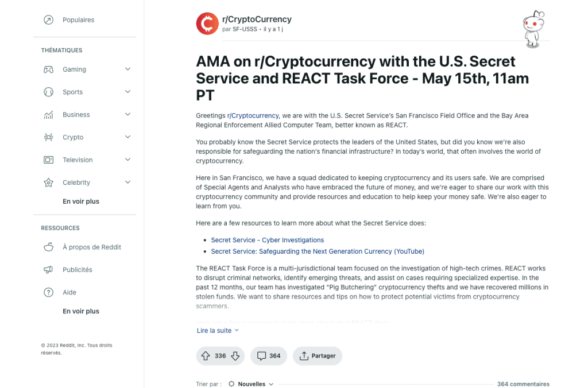
Task: Select Populaires in the sidebar
Action: 78,20
